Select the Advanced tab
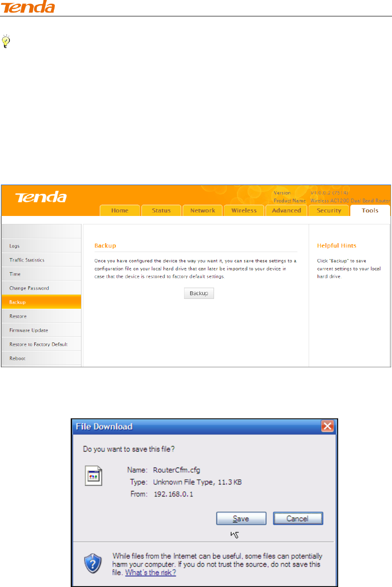 point(286,210)
